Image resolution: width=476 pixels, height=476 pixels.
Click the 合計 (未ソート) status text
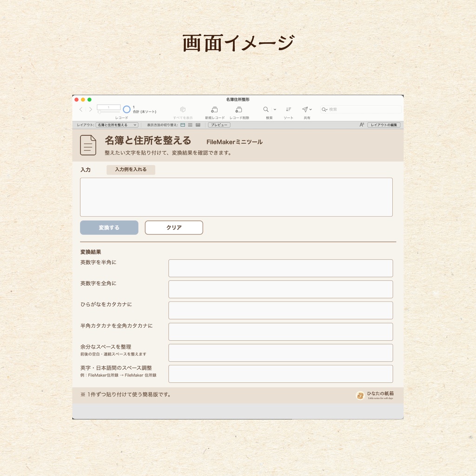click(x=145, y=112)
